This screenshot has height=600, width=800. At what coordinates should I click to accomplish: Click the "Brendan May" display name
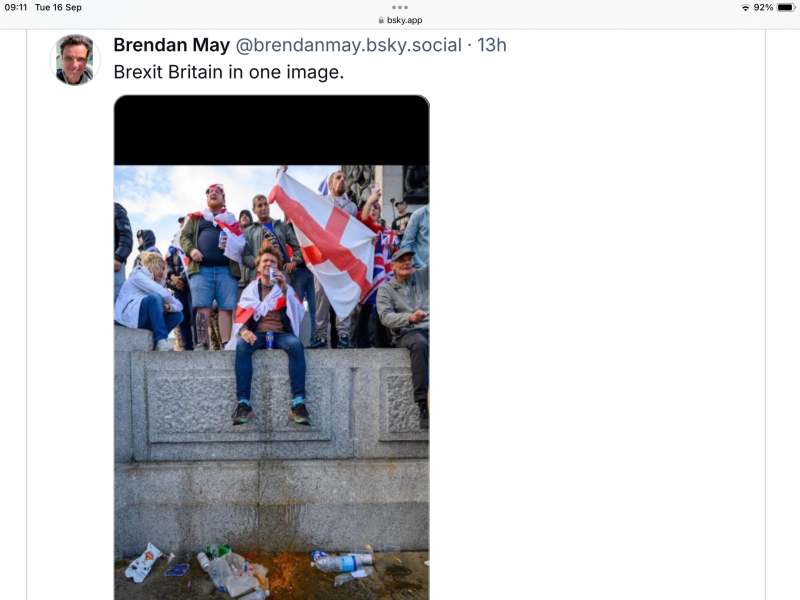[171, 45]
